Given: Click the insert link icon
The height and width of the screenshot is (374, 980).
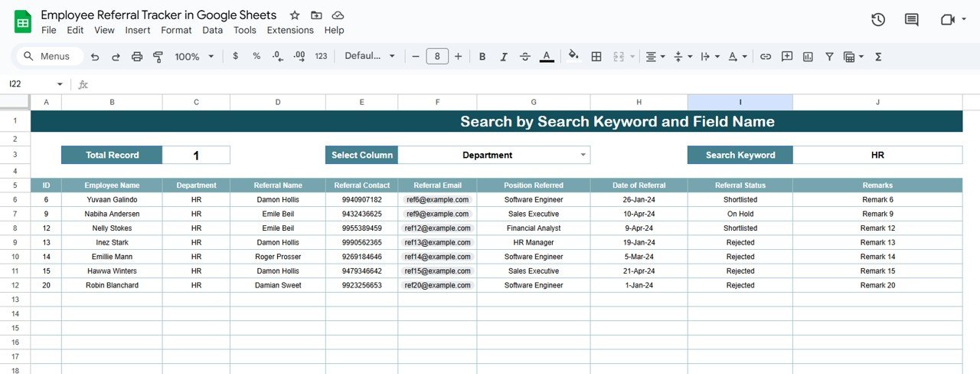Looking at the screenshot, I should [765, 57].
